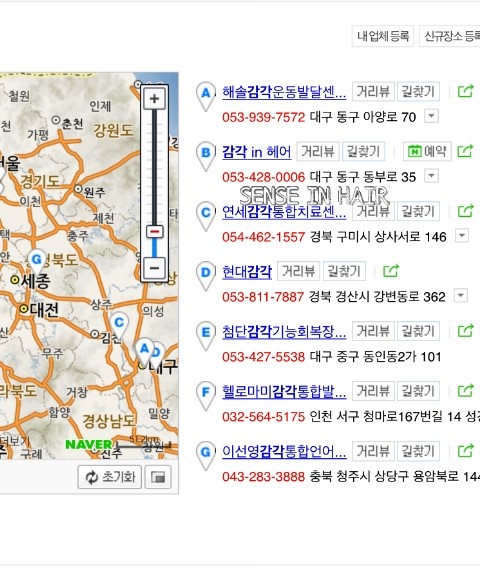The image size is (480, 569).
Task: Expand address dropdown for 대구 동구 아양로 70
Action: click(431, 116)
